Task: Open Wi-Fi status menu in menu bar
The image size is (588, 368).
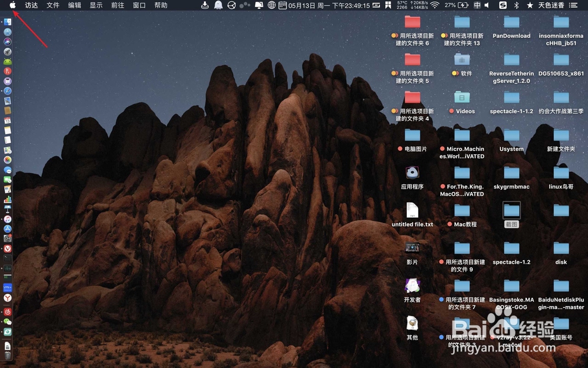Action: click(435, 5)
